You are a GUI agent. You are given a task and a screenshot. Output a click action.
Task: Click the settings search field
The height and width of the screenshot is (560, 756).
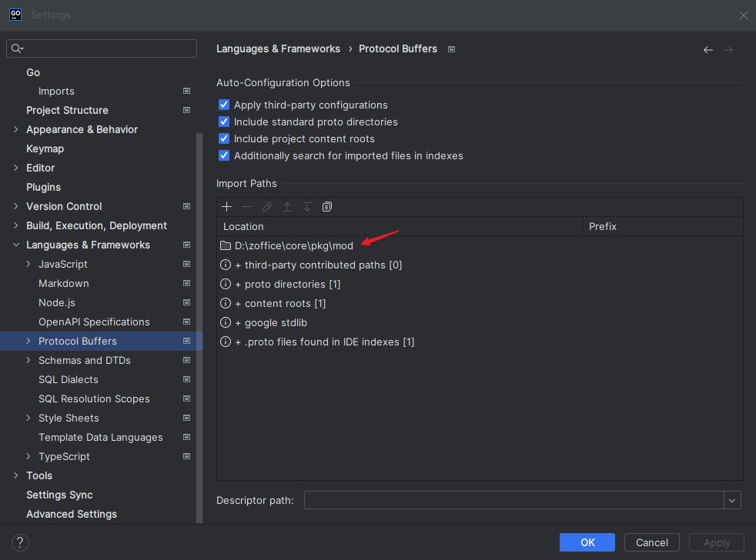(x=108, y=49)
